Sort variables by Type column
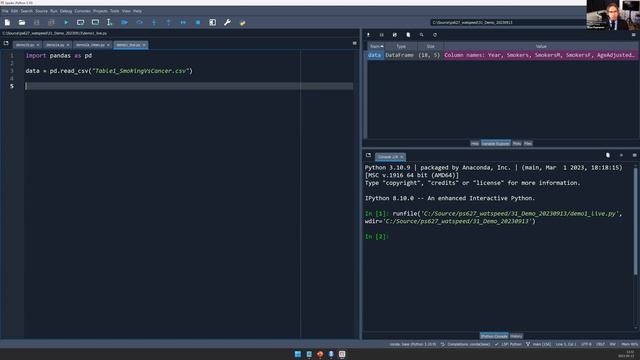Screen dimensions: 640x360 tap(401, 47)
